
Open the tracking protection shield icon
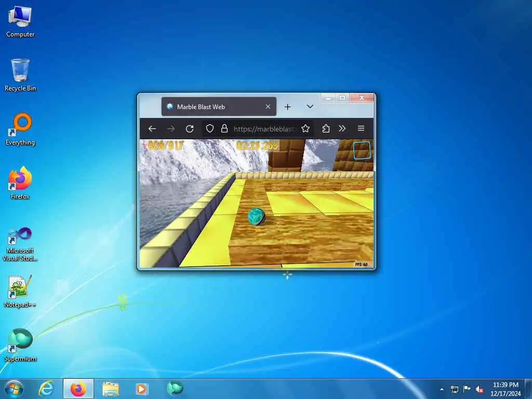(x=210, y=129)
